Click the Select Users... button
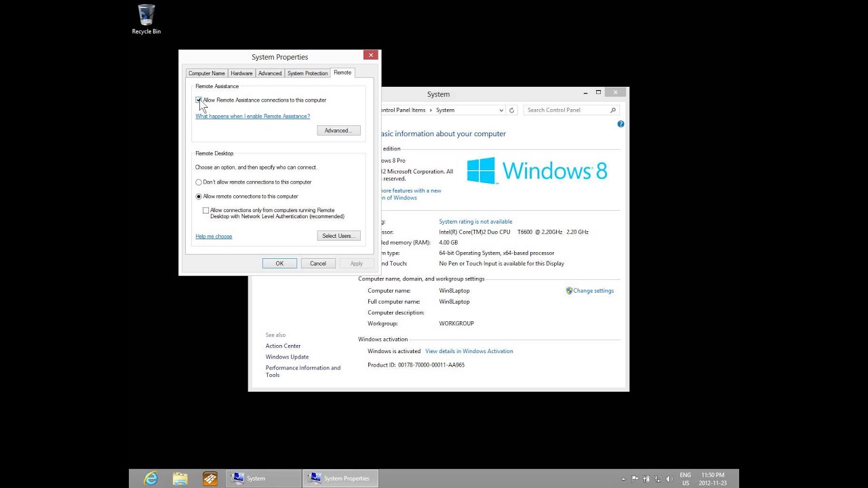Viewport: 868px width, 488px height. click(338, 236)
